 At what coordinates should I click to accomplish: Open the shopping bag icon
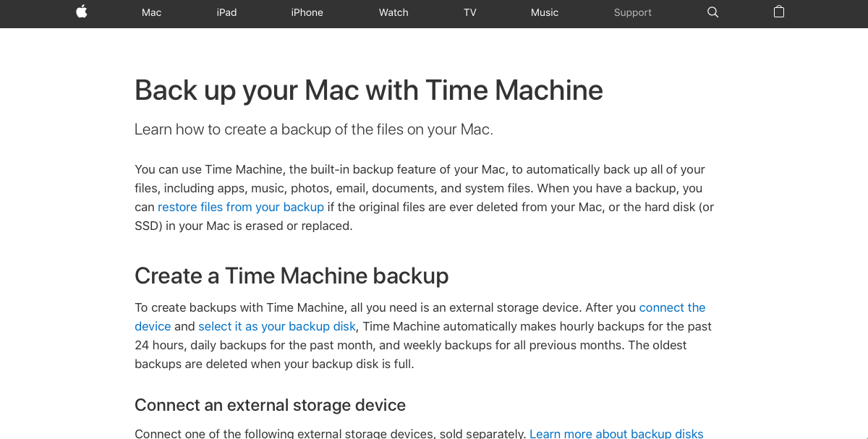[x=779, y=12]
